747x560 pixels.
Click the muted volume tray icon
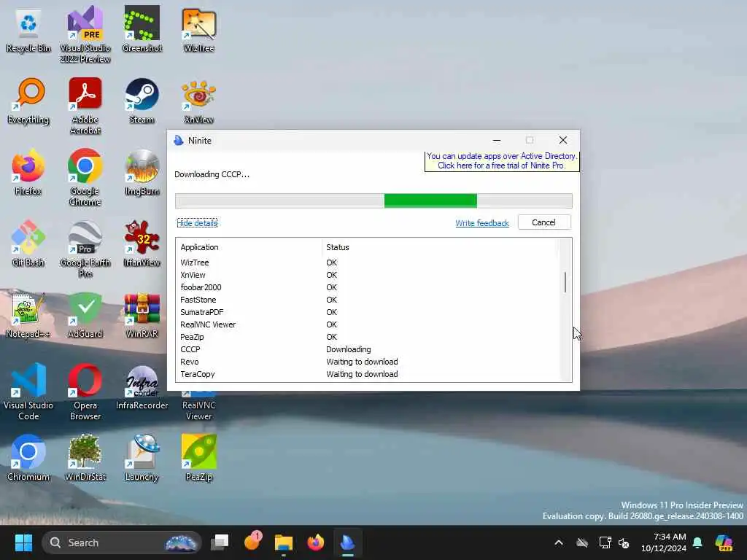coord(624,542)
